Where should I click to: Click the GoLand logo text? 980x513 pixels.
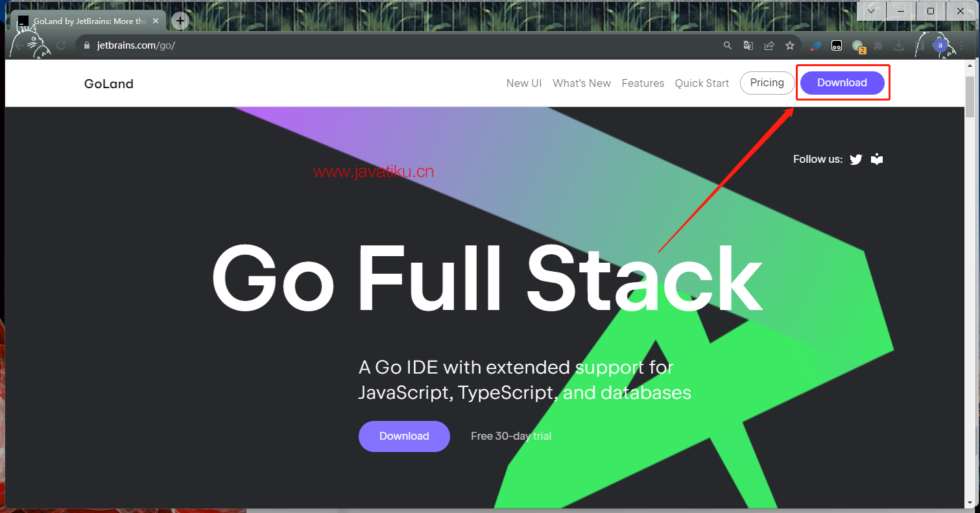(x=109, y=84)
